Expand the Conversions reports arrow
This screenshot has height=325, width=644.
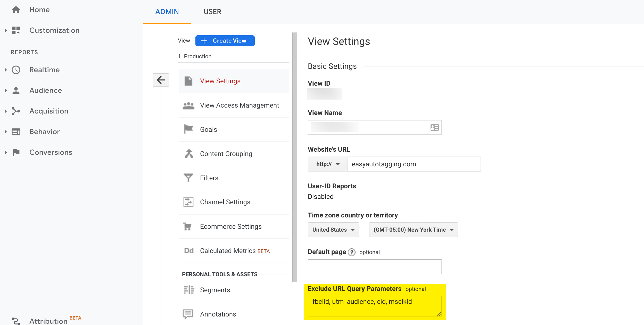(x=6, y=152)
